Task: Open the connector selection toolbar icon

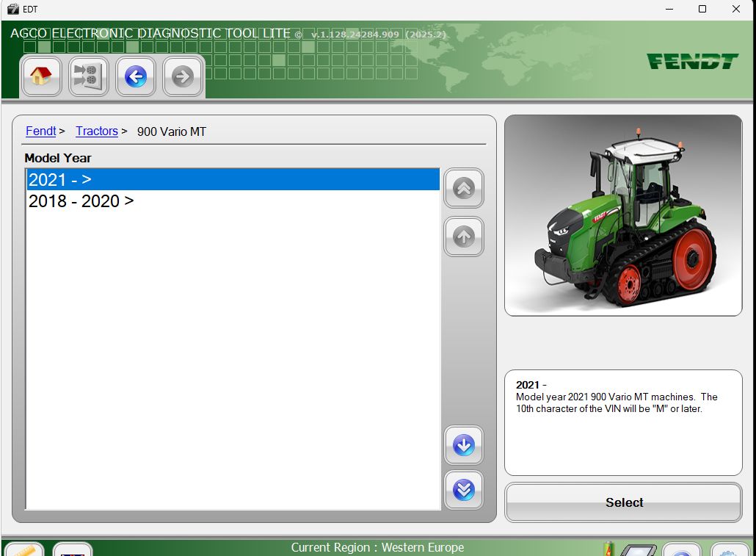Action: point(88,76)
